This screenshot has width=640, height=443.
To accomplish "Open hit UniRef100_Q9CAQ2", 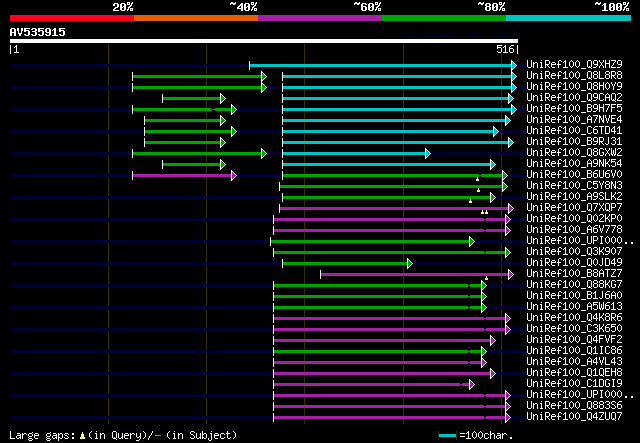I will (574, 98).
